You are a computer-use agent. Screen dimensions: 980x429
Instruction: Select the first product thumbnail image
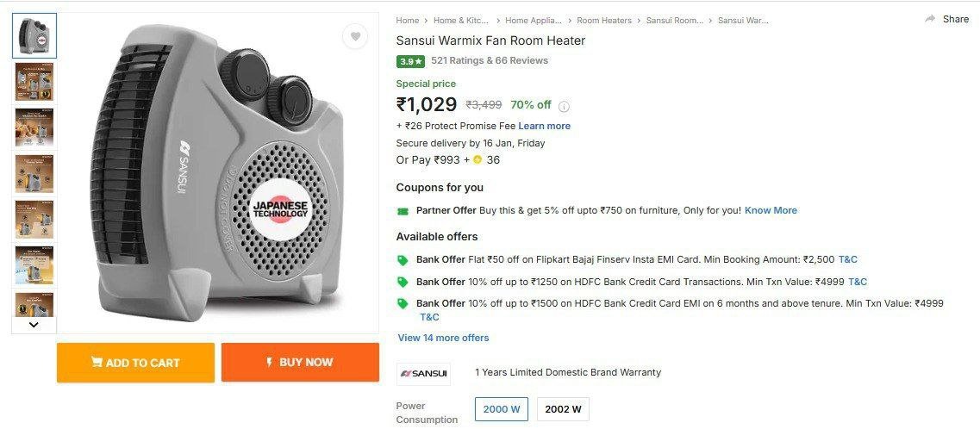(x=34, y=36)
